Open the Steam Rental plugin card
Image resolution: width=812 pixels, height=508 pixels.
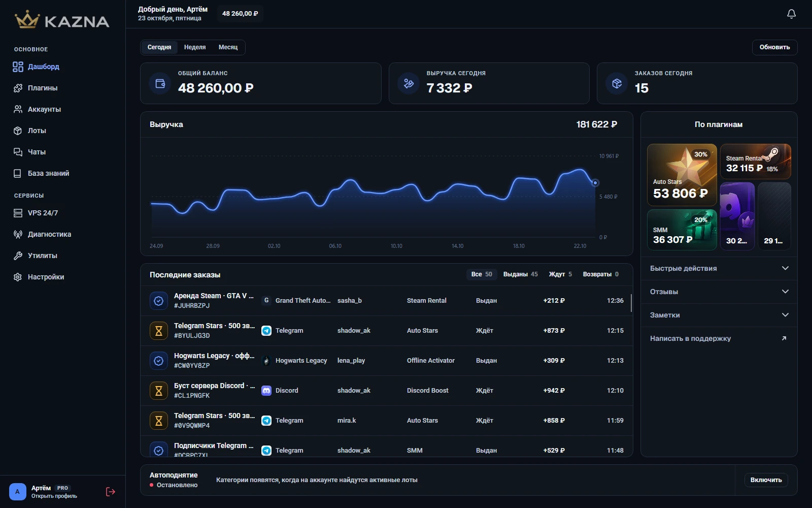pos(755,162)
